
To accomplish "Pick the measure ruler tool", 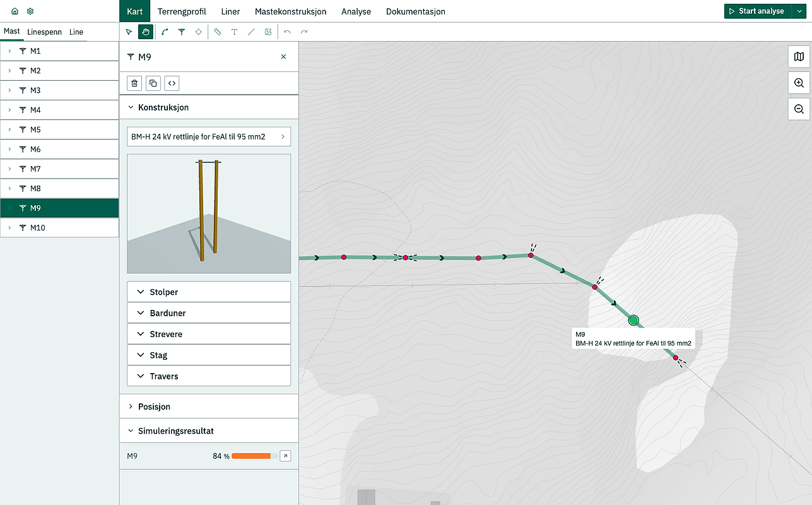I will click(217, 32).
